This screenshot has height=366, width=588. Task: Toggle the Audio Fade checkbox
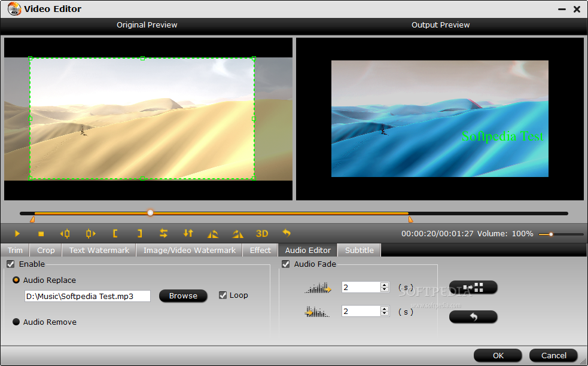[x=286, y=264]
